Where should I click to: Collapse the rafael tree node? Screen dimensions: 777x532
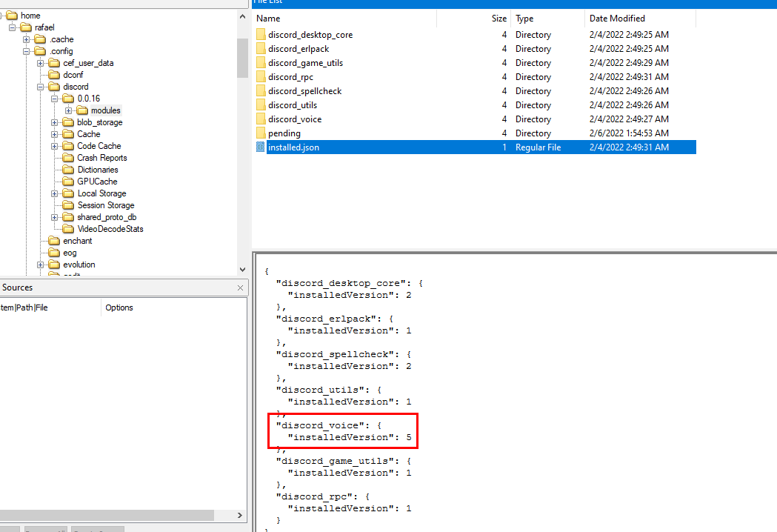pos(13,27)
